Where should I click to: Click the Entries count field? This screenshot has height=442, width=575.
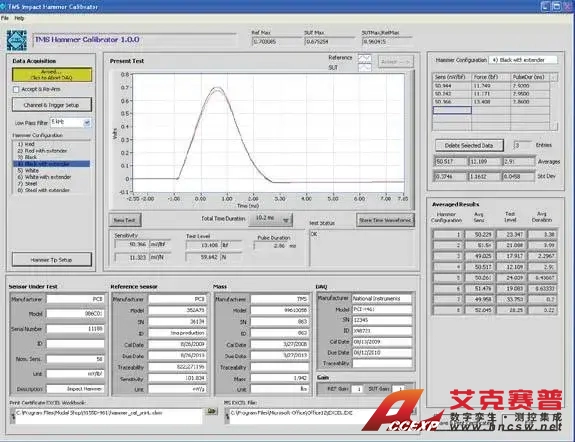[x=523, y=146]
